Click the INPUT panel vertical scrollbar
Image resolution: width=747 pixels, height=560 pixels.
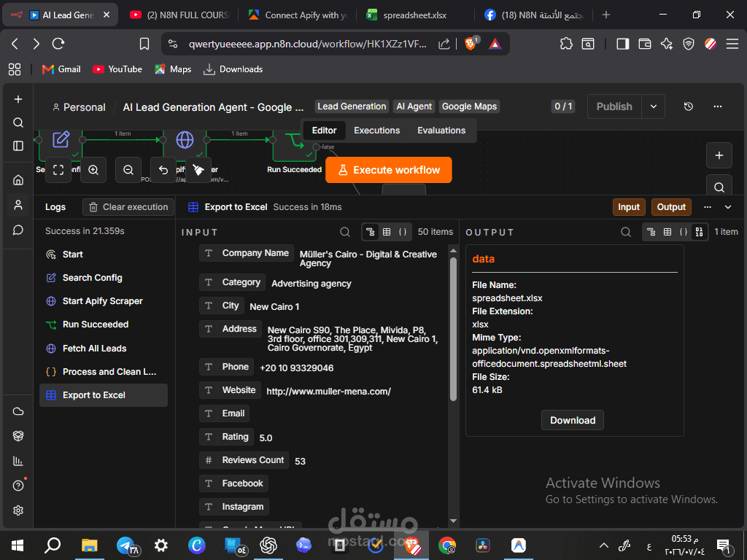click(x=453, y=329)
